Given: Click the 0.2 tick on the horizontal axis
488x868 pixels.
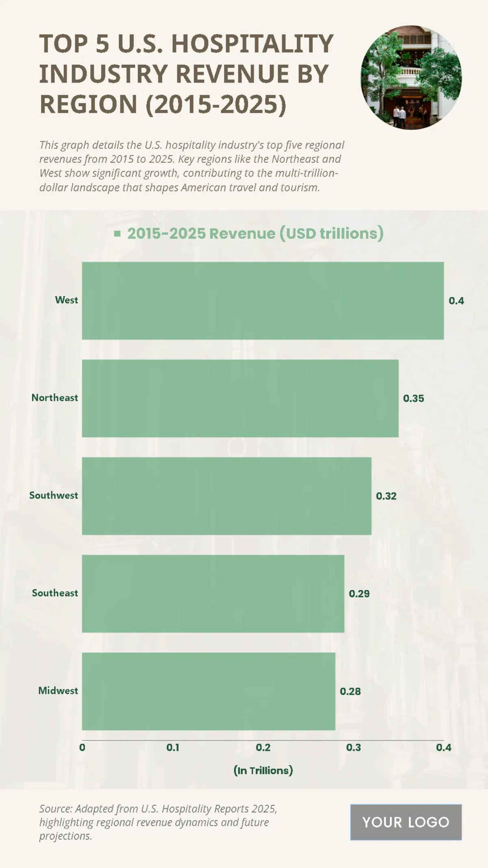Looking at the screenshot, I should [263, 748].
